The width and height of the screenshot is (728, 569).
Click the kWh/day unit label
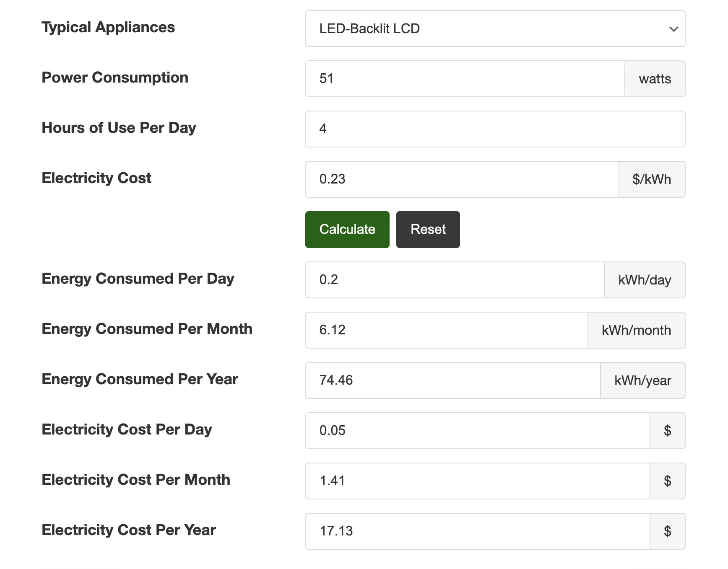click(645, 280)
